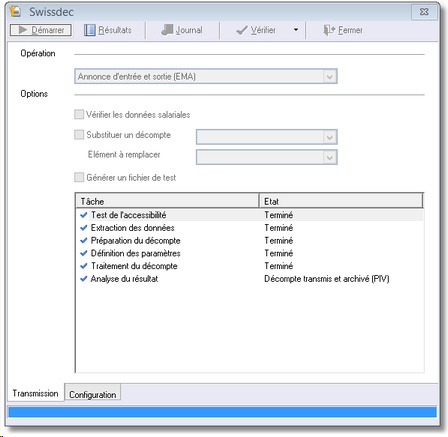Screen dimensions: 448x437
Task: Check Générer un fichier de test
Action: 79,177
